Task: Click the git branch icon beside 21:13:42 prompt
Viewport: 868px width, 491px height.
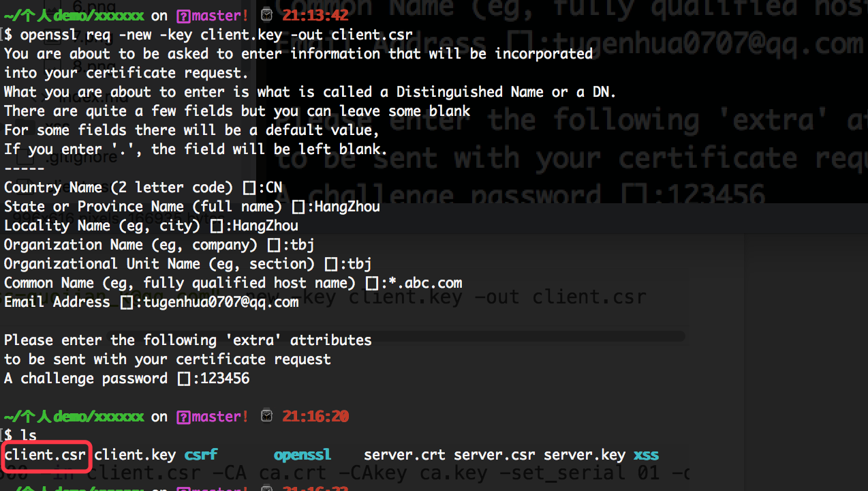Action: coord(183,15)
